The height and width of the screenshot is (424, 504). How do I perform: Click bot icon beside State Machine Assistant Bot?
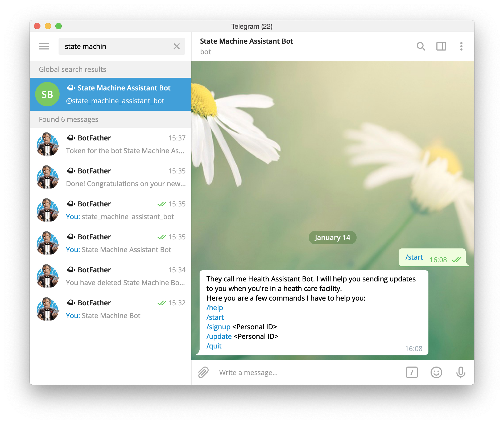tap(71, 88)
